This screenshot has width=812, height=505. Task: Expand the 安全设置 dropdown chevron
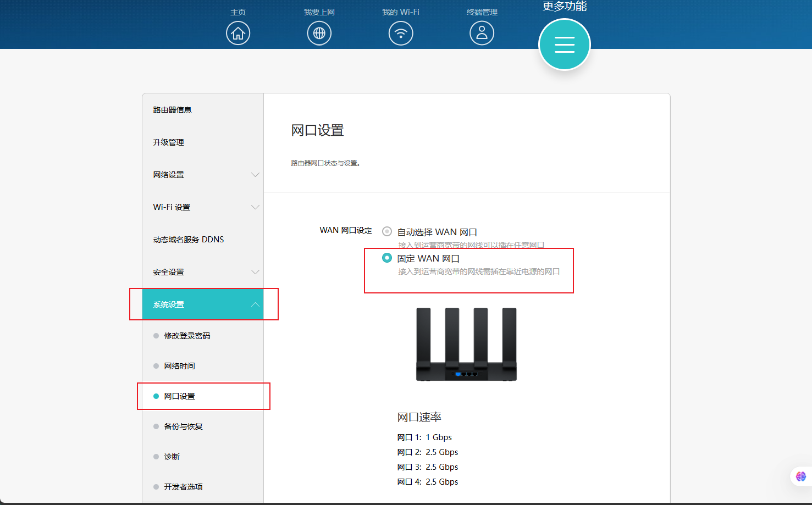point(255,271)
